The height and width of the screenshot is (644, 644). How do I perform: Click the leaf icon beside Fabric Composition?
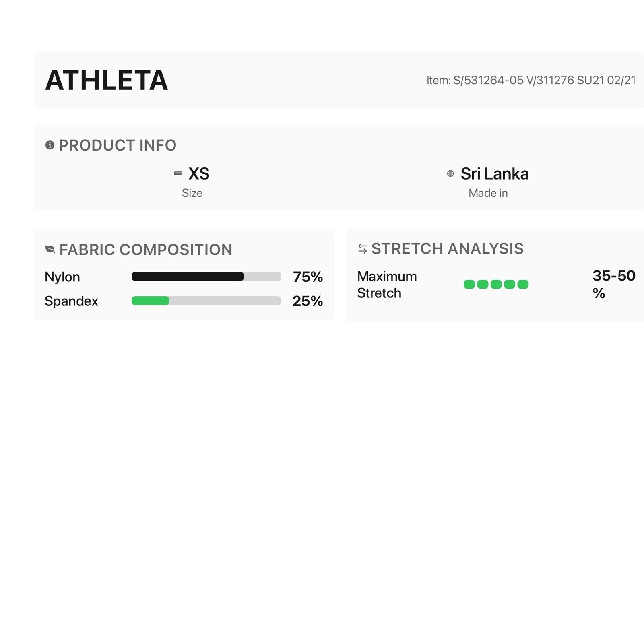click(x=50, y=249)
